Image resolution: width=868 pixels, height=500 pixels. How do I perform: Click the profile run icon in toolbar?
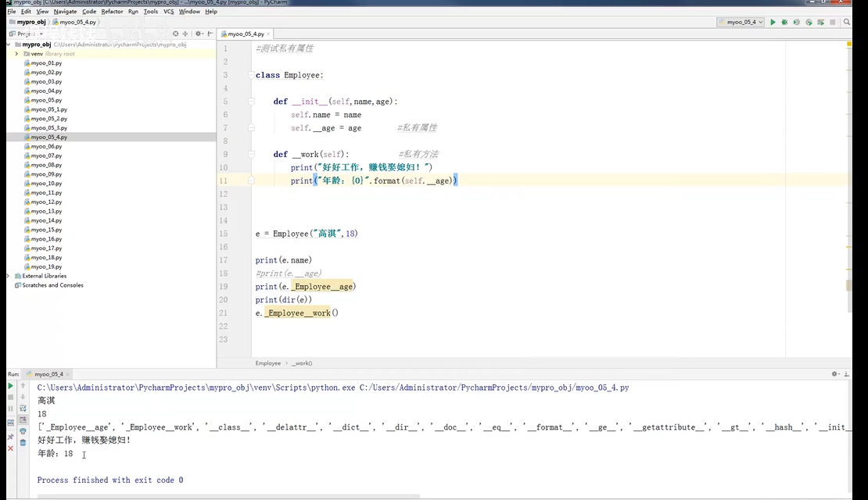click(809, 22)
